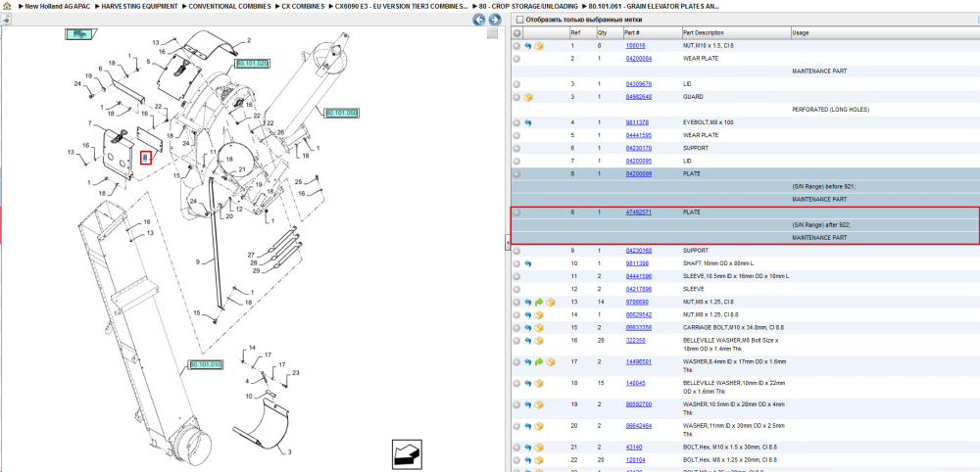The height and width of the screenshot is (472, 980).
Task: Click the round add icon on the PLATE 47492571 row
Action: 516,212
